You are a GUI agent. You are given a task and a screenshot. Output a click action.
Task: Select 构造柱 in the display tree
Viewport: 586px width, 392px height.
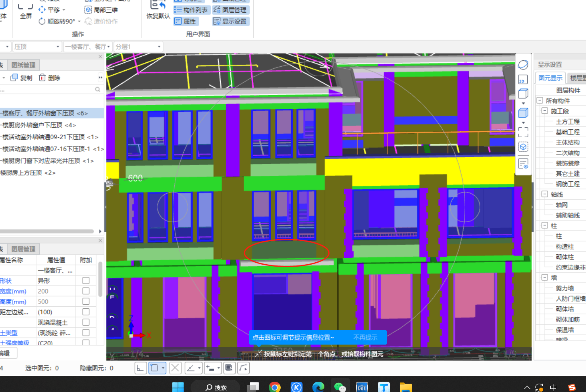(x=565, y=246)
